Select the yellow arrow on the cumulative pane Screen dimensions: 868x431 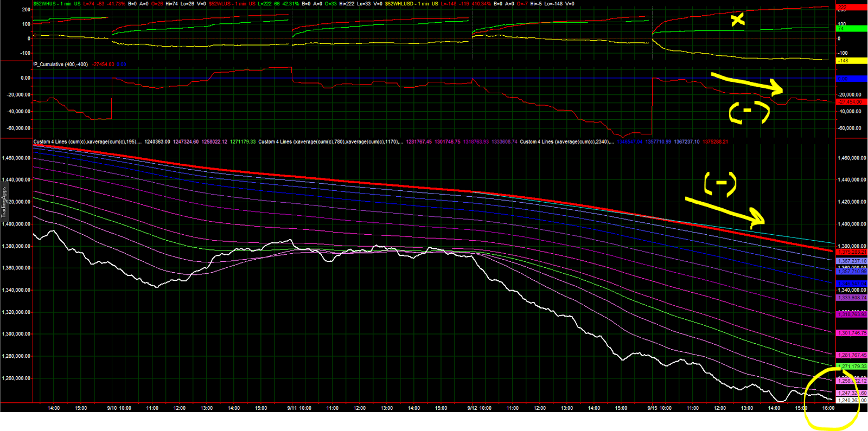[747, 83]
